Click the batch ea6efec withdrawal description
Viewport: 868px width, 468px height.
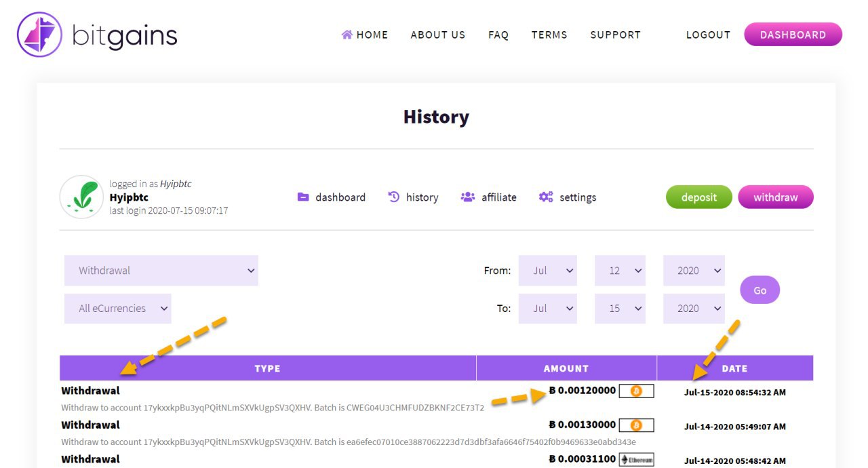click(349, 442)
